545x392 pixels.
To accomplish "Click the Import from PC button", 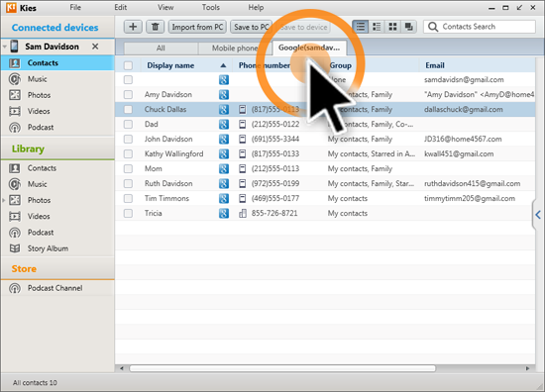I will click(x=197, y=27).
